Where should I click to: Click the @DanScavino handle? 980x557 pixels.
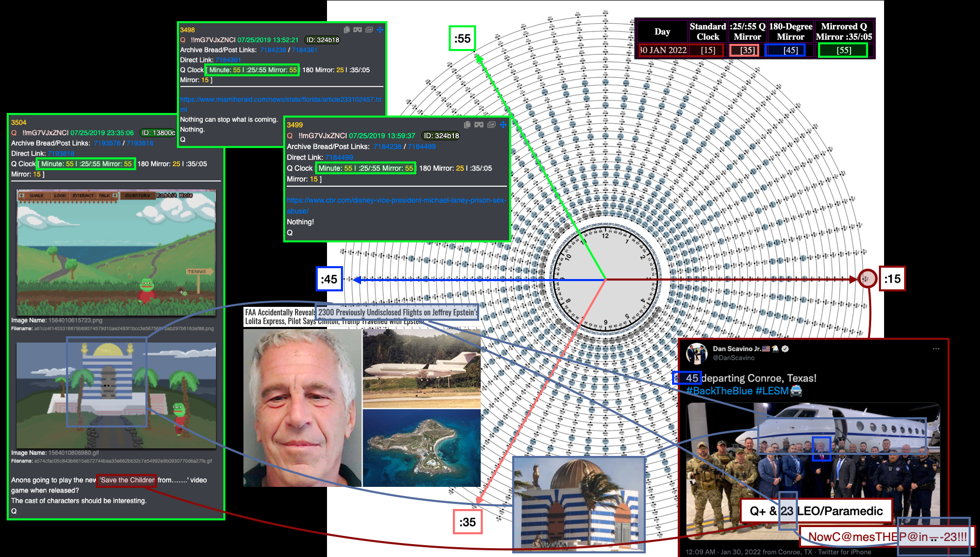pos(733,358)
